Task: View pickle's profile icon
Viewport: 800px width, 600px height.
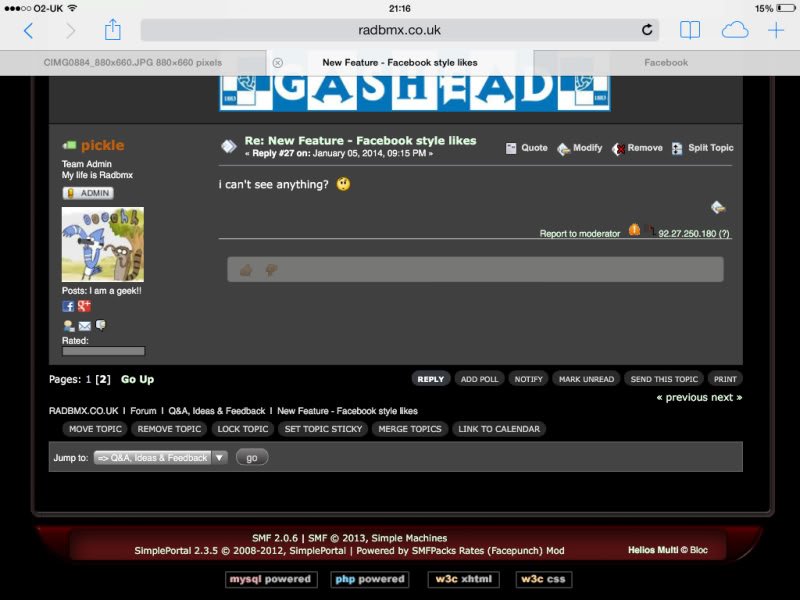Action: 68,326
